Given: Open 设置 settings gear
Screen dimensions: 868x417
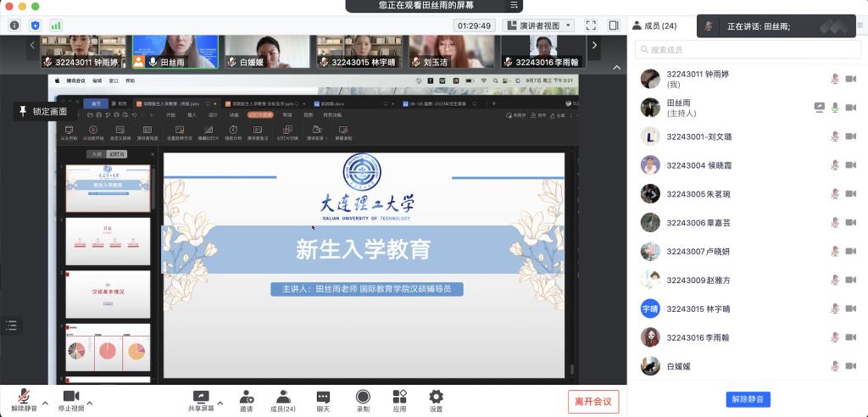Looking at the screenshot, I should [x=436, y=400].
